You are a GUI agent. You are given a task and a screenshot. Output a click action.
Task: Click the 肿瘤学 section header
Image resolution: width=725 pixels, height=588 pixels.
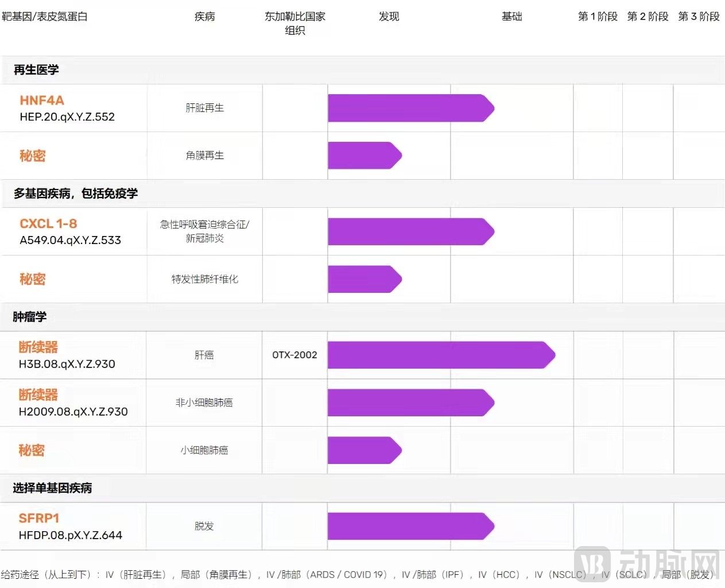pos(30,317)
